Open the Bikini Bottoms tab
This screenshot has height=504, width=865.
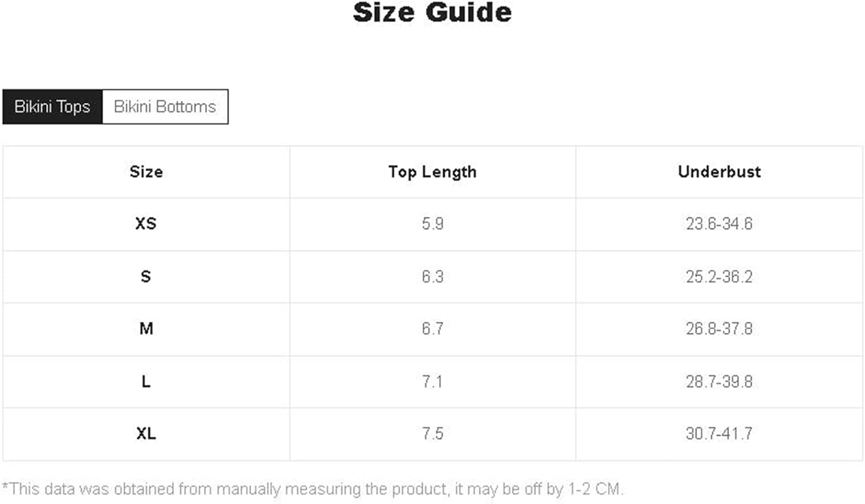pos(166,107)
